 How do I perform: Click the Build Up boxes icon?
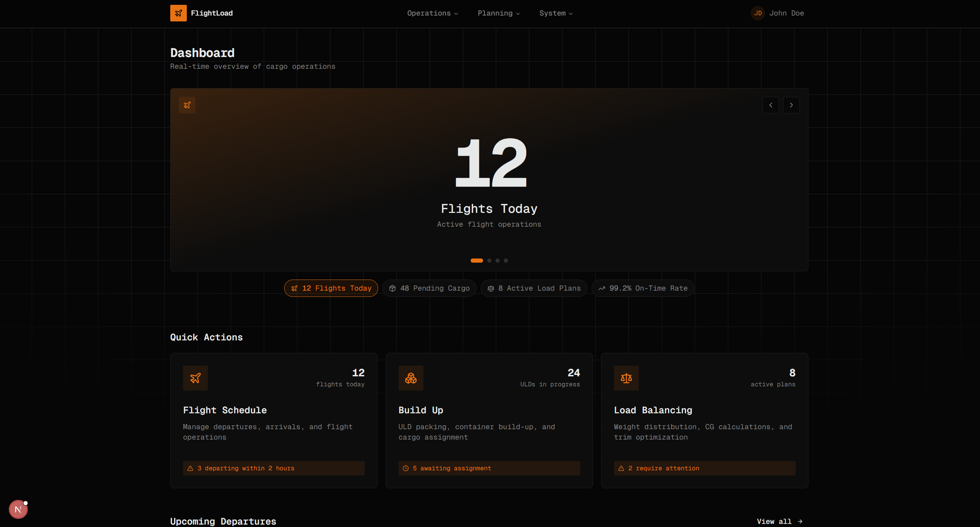[411, 378]
